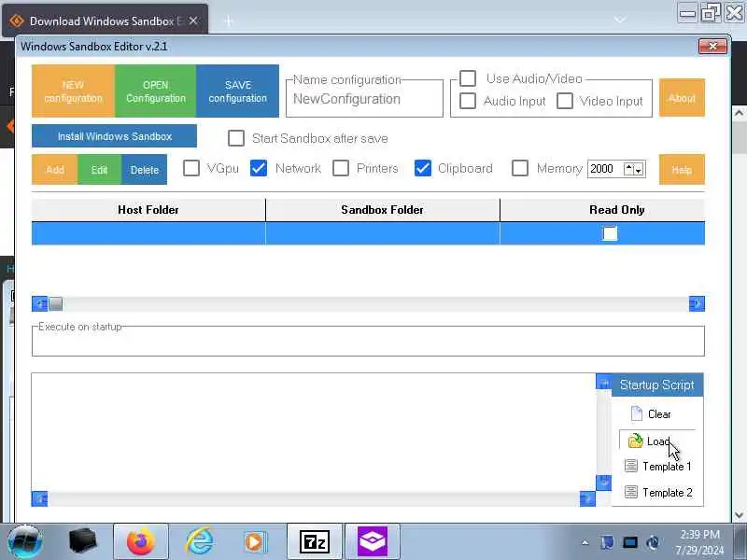Click the NEW configuration button
Screen dimensions: 747x560
[73, 91]
